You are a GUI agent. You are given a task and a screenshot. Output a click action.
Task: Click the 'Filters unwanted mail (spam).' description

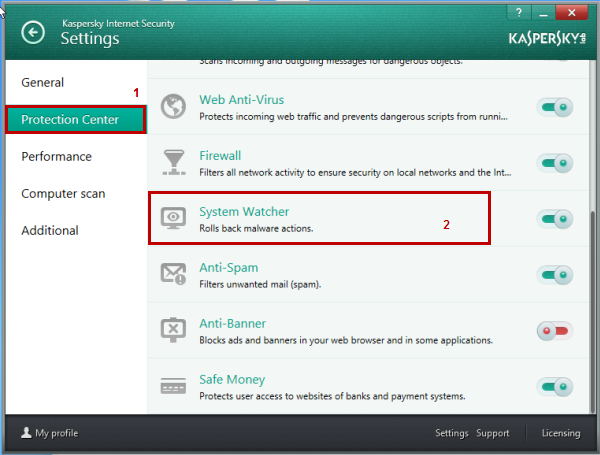tap(260, 284)
